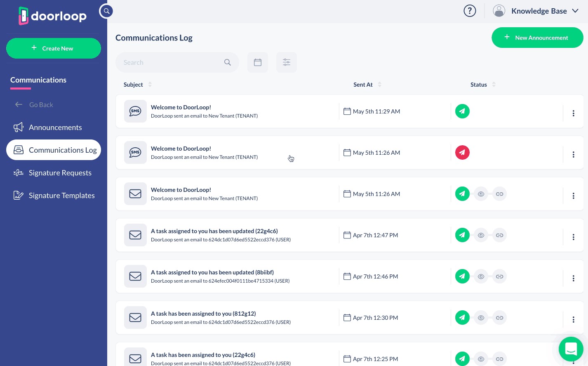
Task: Click link icon on Apr 7th 12:46 PM row
Action: tap(499, 276)
